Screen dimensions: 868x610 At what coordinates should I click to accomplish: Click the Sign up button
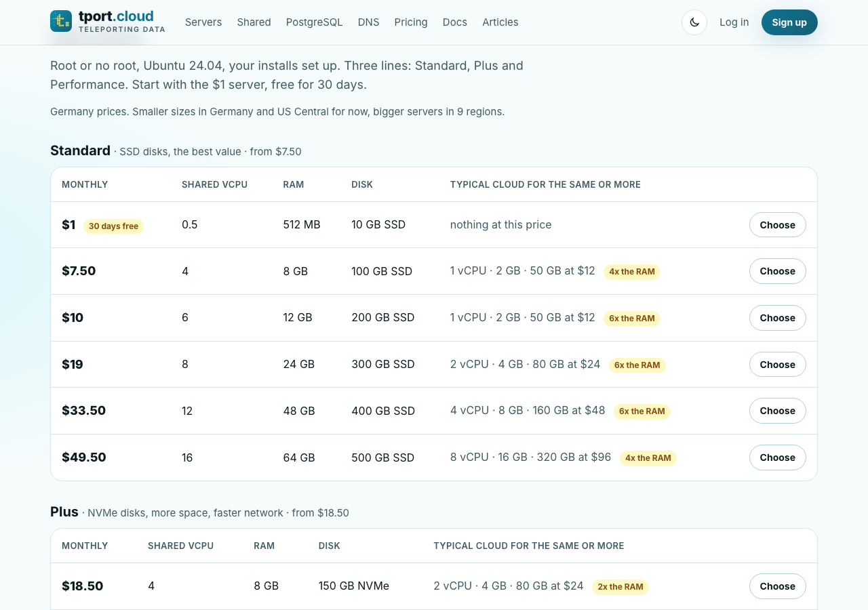coord(789,22)
